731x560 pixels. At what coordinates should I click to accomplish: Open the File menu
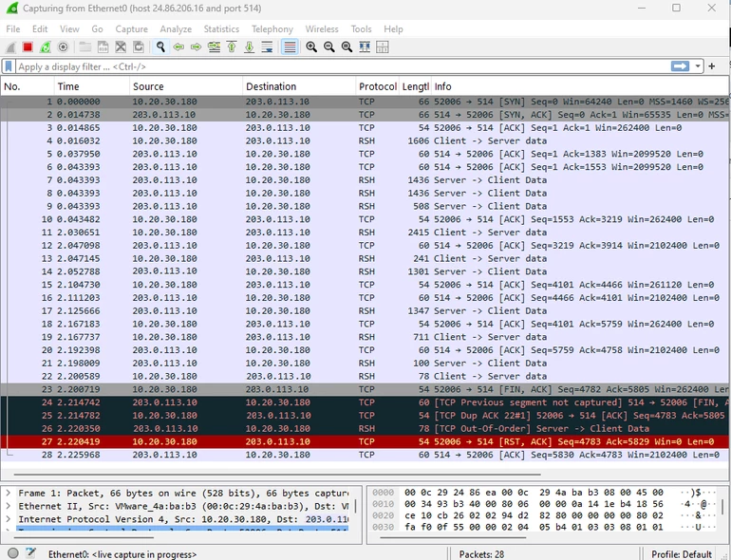pos(13,28)
